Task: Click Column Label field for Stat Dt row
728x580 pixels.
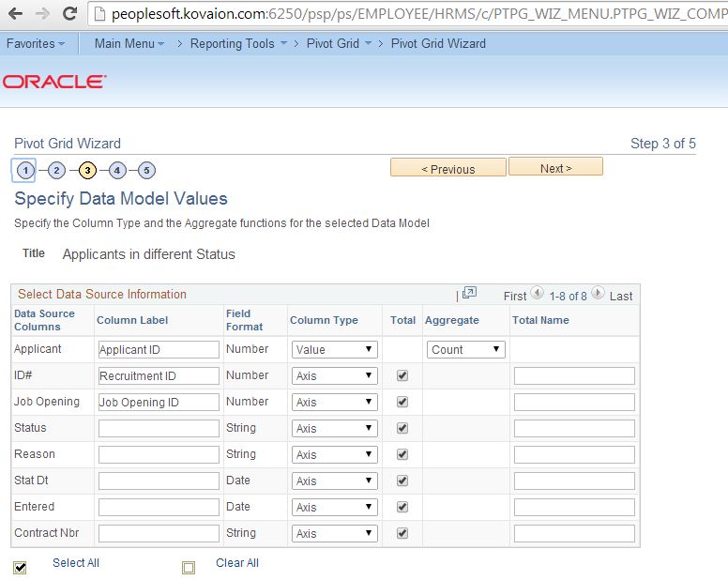Action: tap(159, 481)
